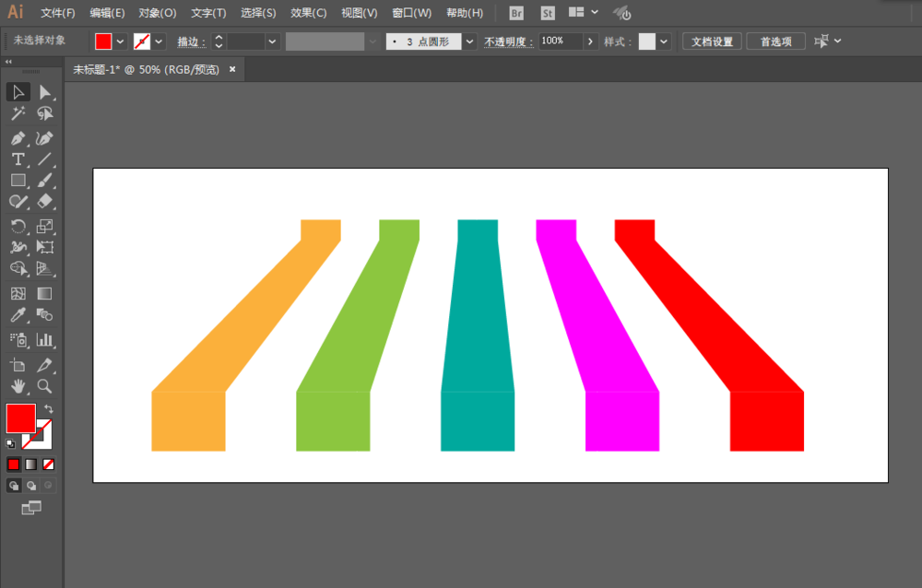Select the Magic Wand tool
Viewport: 922px width, 588px height.
pos(18,113)
